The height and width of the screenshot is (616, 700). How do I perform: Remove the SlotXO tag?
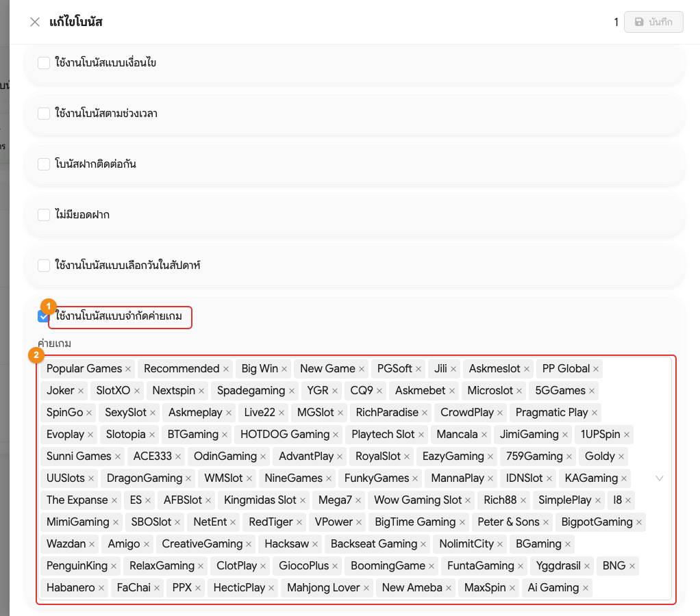coord(136,391)
